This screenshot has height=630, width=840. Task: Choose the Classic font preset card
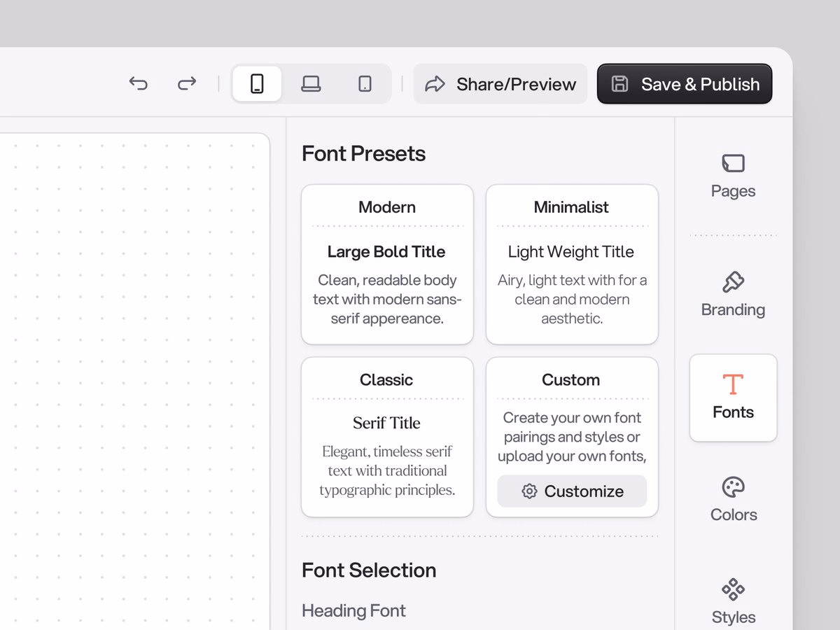point(387,437)
